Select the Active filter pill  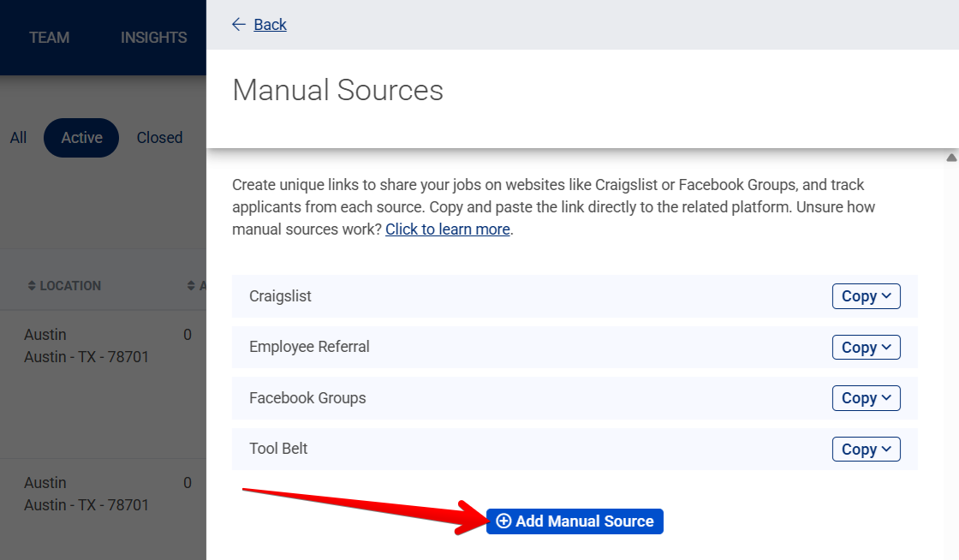[80, 137]
